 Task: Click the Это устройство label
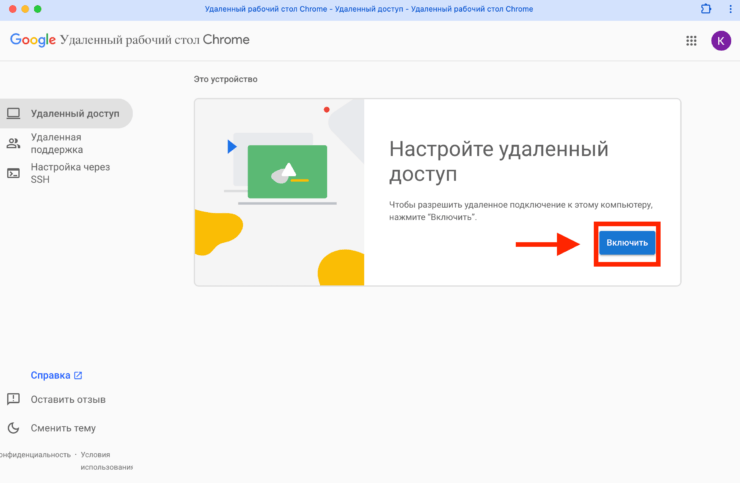pos(226,79)
